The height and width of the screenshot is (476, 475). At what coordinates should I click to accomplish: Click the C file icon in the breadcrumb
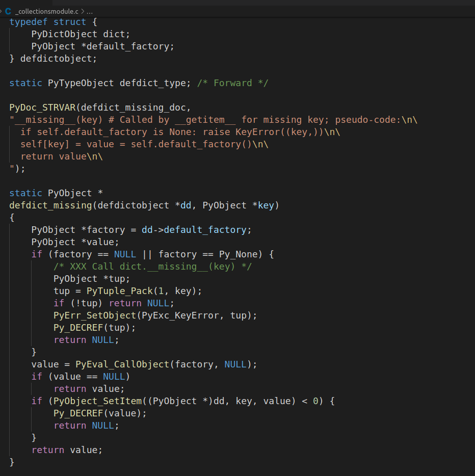coord(8,12)
